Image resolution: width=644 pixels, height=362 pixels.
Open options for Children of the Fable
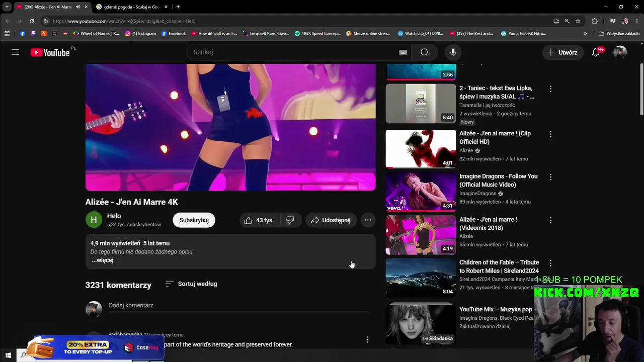click(550, 263)
